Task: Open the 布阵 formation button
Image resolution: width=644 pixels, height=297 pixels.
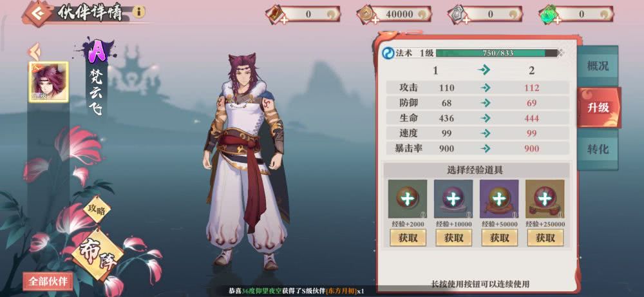Action: (x=97, y=253)
